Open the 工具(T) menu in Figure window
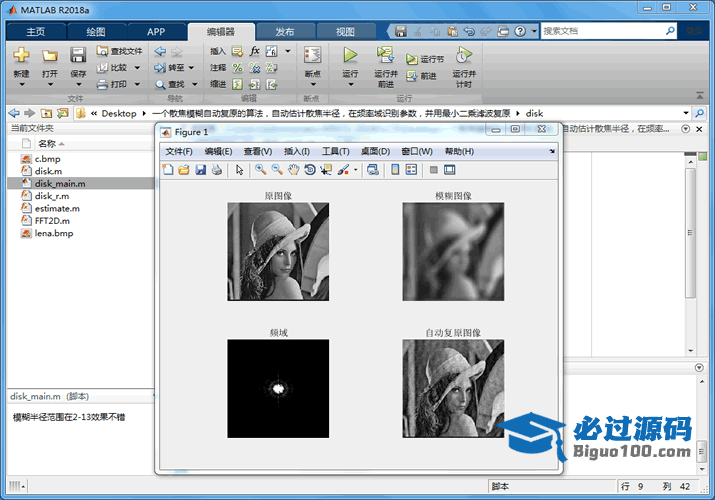Screen dimensions: 715x500 click(x=335, y=151)
